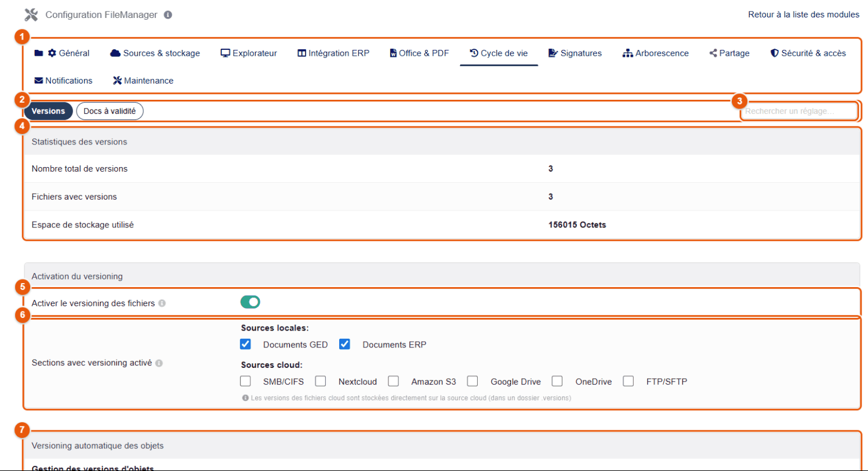Viewport: 868px width, 471px height.
Task: Click Retour à la liste des modules link
Action: click(804, 15)
